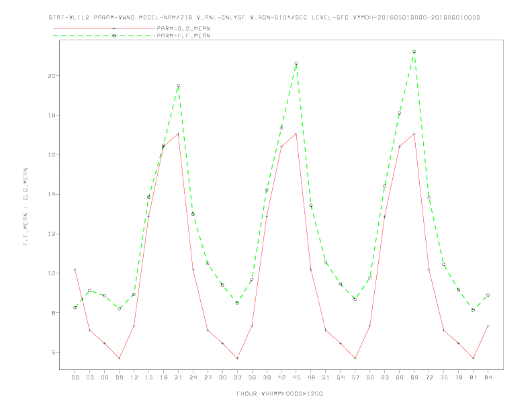Click y-axis tick label 14
The image size is (532, 411).
[x=52, y=194]
